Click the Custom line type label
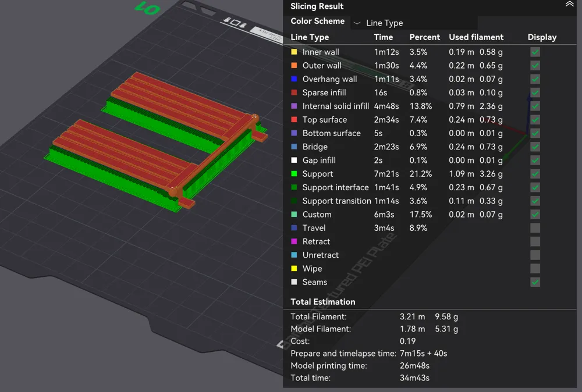The image size is (582, 392). (x=317, y=215)
